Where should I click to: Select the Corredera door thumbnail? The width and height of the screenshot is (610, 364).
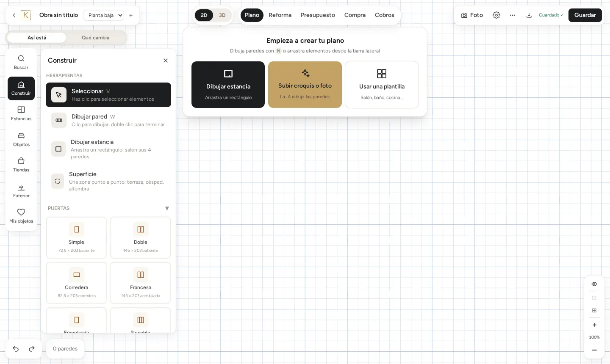pyautogui.click(x=77, y=283)
